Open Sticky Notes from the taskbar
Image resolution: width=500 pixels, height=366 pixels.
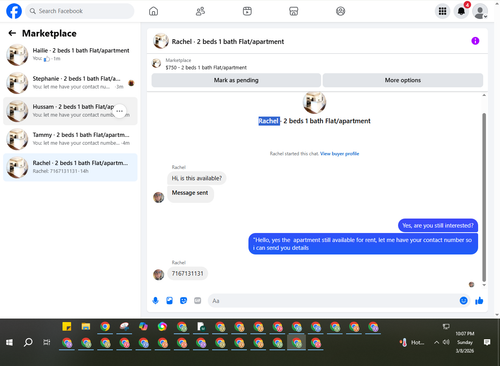[x=67, y=327]
